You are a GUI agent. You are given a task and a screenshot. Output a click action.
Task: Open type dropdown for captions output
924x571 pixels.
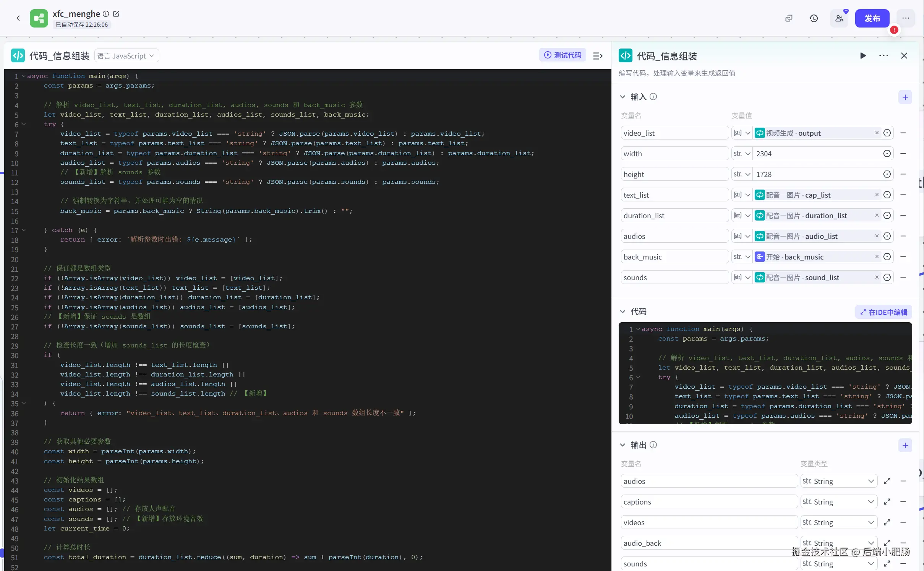838,502
